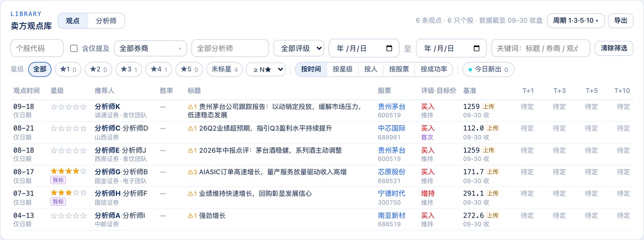Viewport: 644px width, 240px height.
Task: Click warning icon on 26Q2业绩超预期 title
Action: click(190, 129)
